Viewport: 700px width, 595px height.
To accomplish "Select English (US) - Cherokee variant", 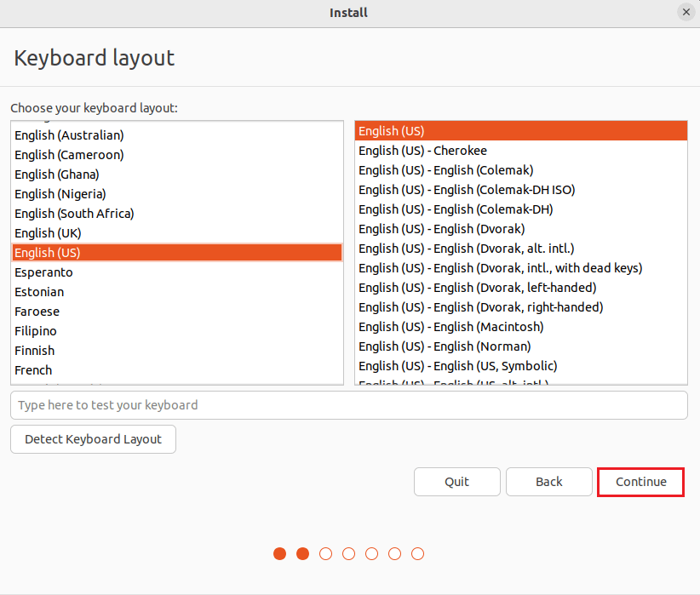I will coord(422,151).
